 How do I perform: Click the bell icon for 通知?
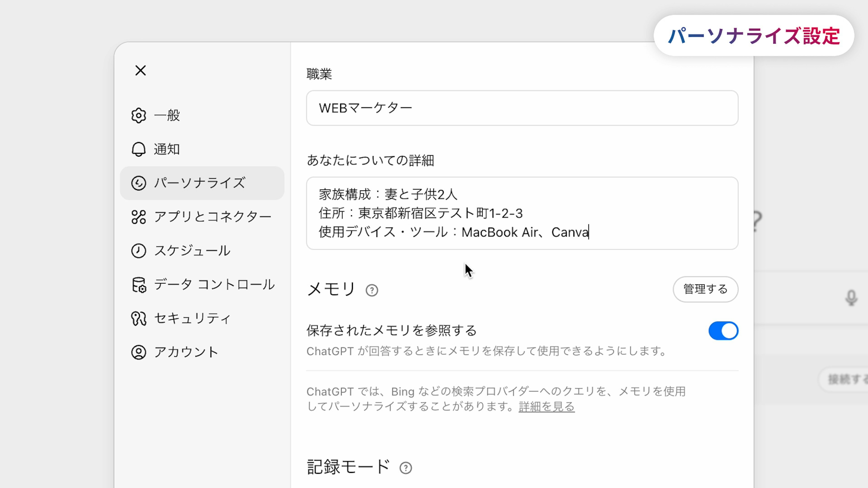(x=139, y=149)
